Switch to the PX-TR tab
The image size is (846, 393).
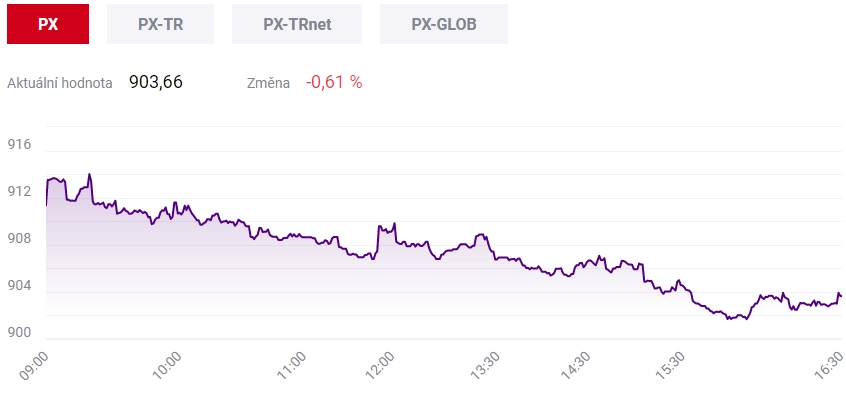[160, 24]
